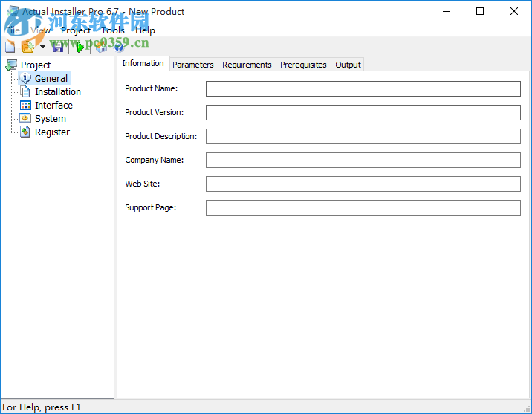The height and width of the screenshot is (414, 532).
Task: Select the General tree item
Action: 51,78
